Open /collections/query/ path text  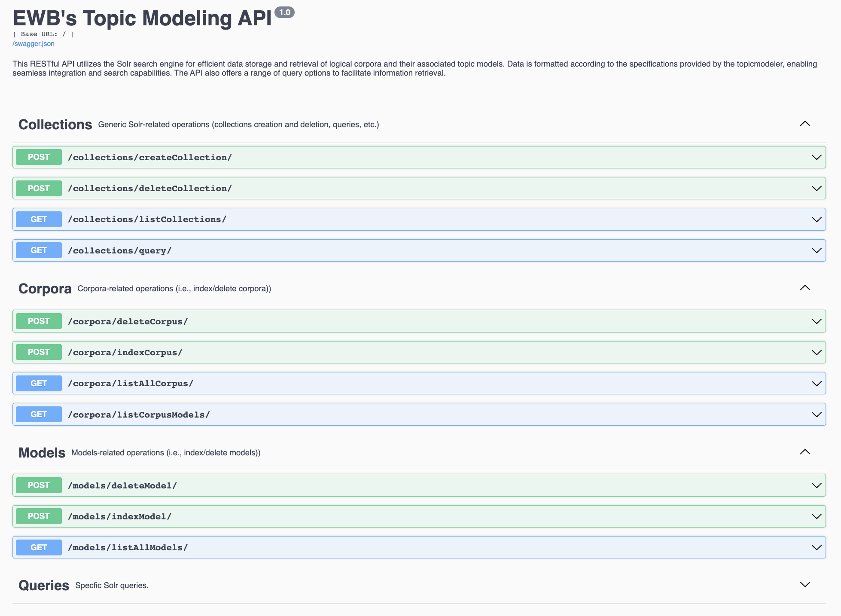120,251
